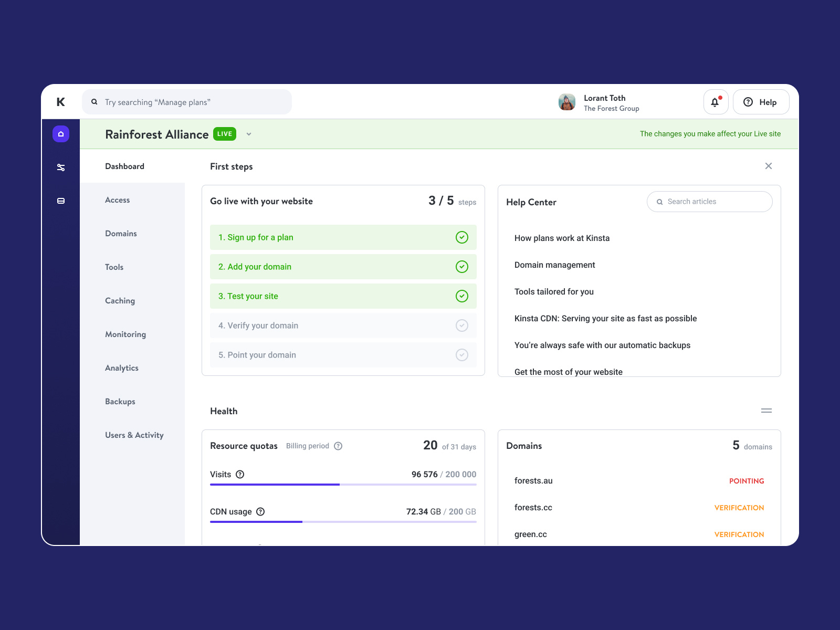840x630 pixels.
Task: Click the CDN usage question-mark icon
Action: click(261, 511)
